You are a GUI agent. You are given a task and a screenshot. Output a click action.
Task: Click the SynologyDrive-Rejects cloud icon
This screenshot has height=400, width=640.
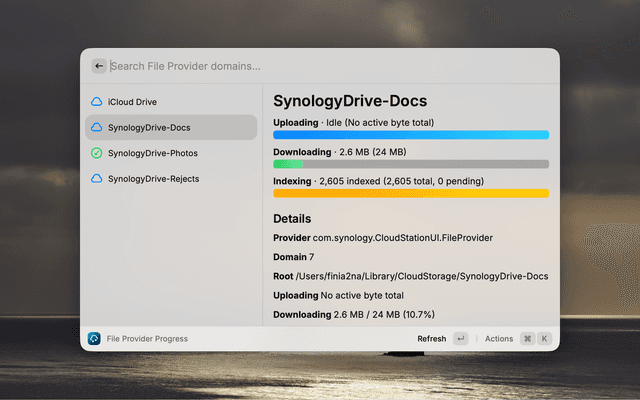coord(97,179)
